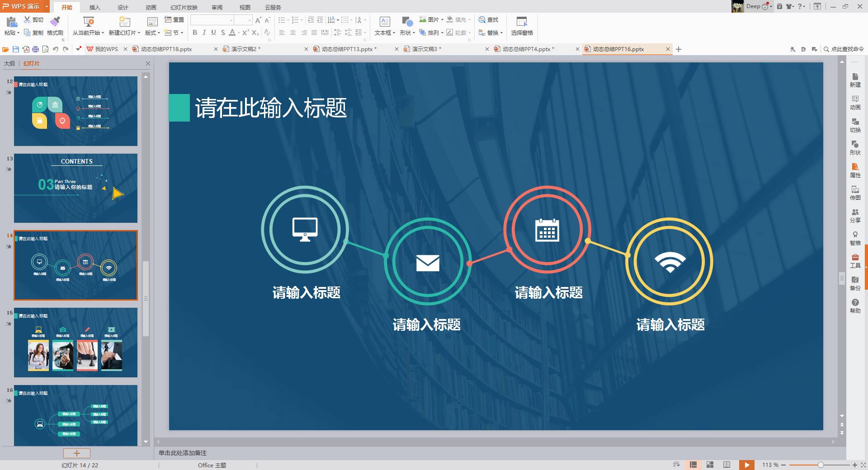Open the 切换 (Transition) panel on the right

click(856, 125)
